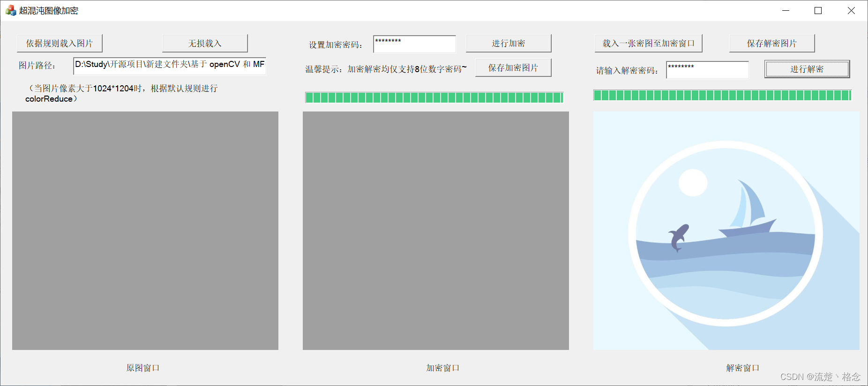Run decryption with 进行解密 button

807,69
